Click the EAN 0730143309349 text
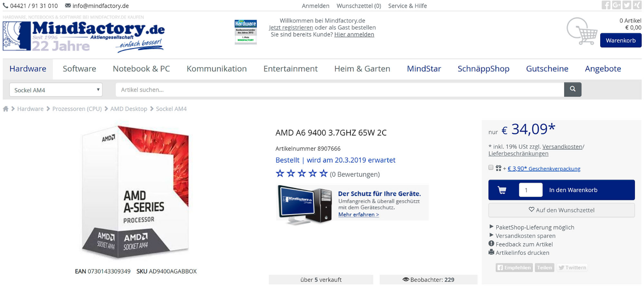 [x=103, y=272]
